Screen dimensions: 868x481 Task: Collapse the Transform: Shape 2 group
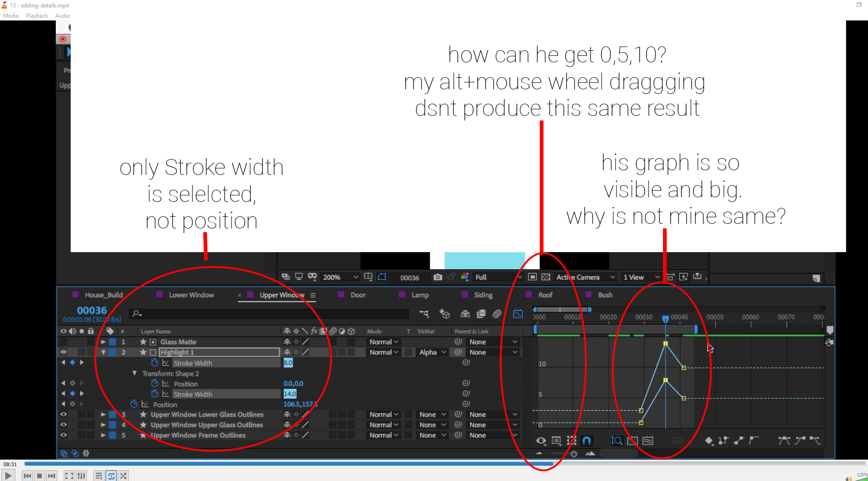click(135, 374)
